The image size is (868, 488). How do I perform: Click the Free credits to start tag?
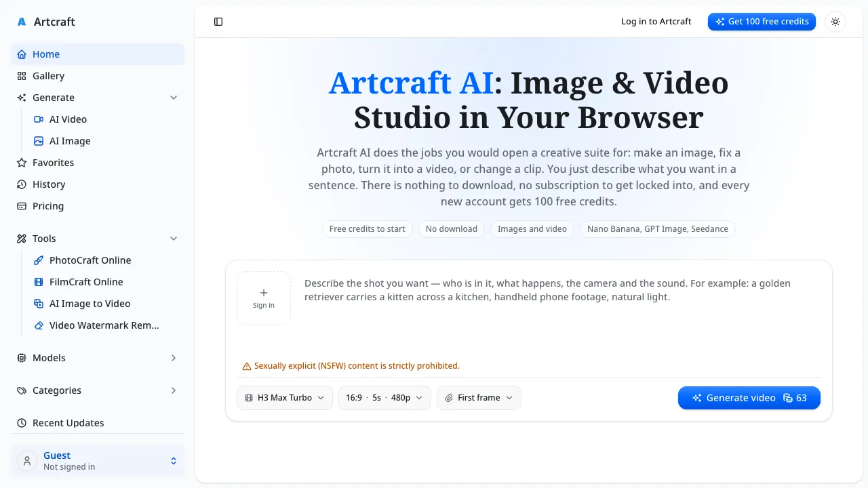pyautogui.click(x=368, y=229)
